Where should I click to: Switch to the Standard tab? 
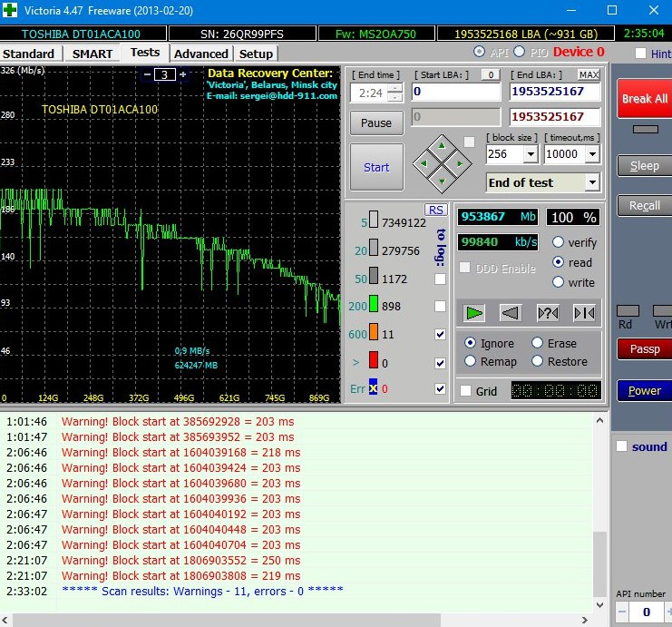coord(28,54)
